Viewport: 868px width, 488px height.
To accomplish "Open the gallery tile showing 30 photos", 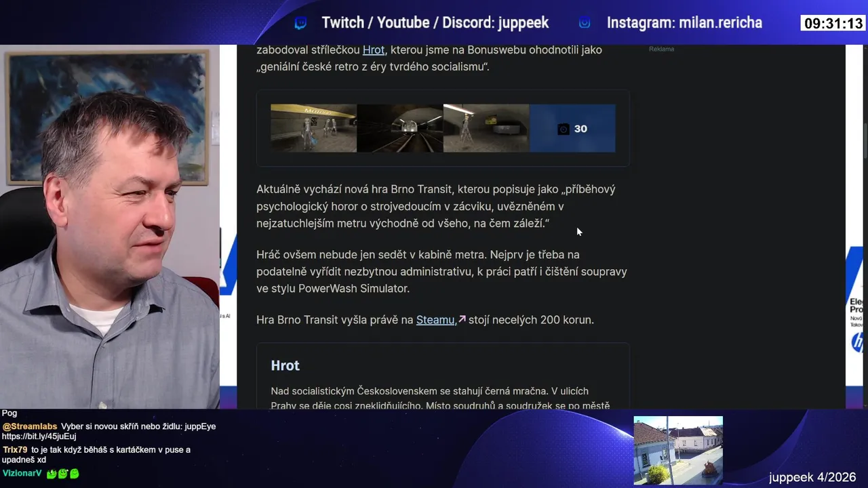I will point(572,128).
